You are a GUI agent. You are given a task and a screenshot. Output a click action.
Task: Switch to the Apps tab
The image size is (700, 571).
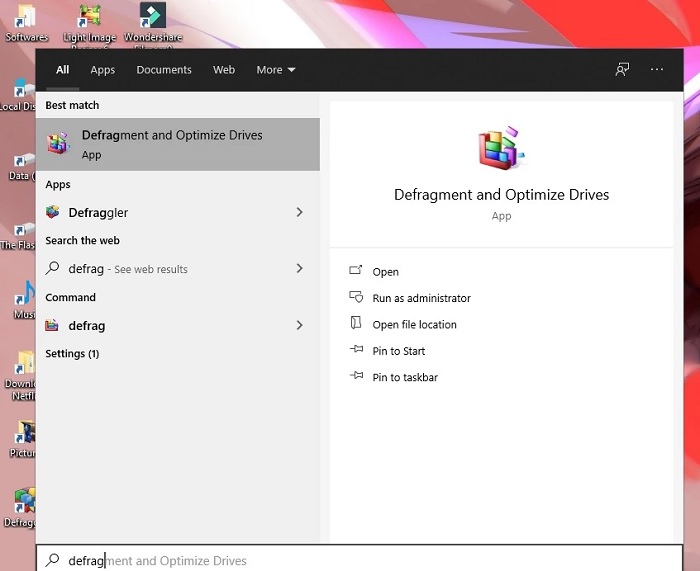[x=103, y=70]
